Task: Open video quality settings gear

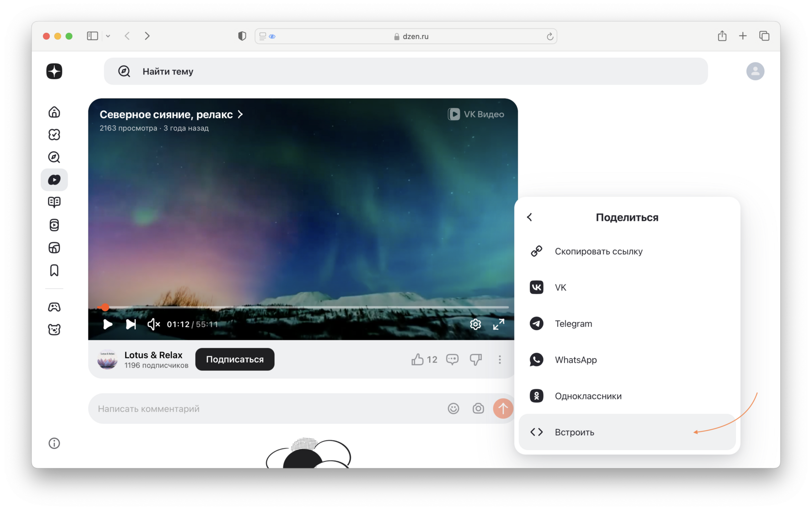Action: [476, 324]
